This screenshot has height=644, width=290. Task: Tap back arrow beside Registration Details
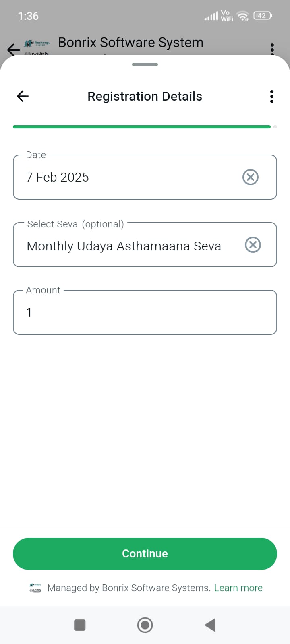click(23, 96)
